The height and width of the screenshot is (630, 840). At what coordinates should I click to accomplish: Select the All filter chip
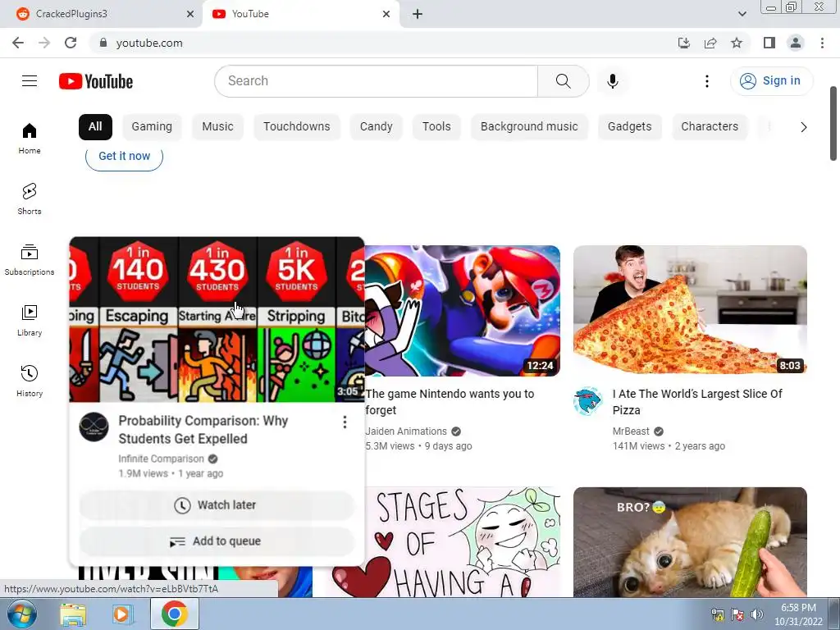point(95,127)
